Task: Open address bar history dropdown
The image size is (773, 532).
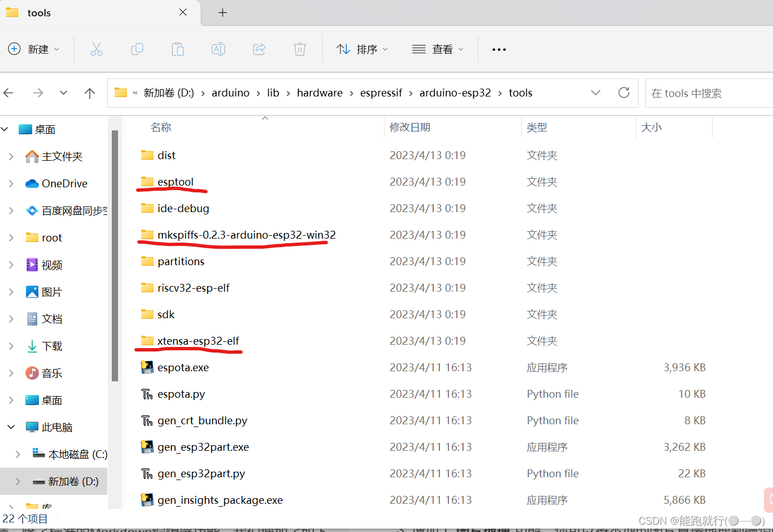Action: (x=596, y=93)
